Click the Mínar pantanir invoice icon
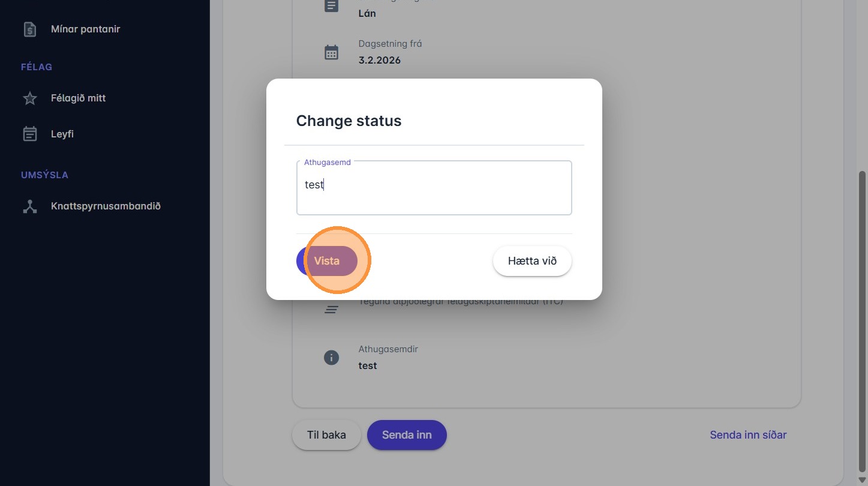 click(x=30, y=29)
